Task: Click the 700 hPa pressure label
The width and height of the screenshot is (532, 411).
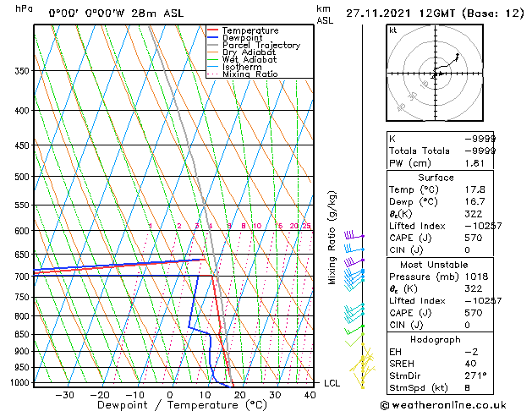Action: pyautogui.click(x=22, y=277)
